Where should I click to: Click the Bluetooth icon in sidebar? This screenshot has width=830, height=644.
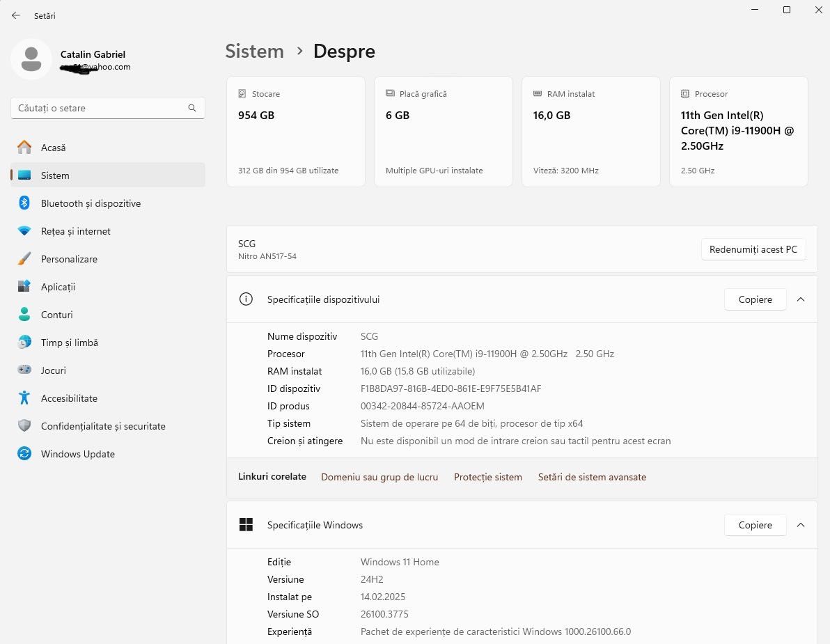(x=24, y=203)
